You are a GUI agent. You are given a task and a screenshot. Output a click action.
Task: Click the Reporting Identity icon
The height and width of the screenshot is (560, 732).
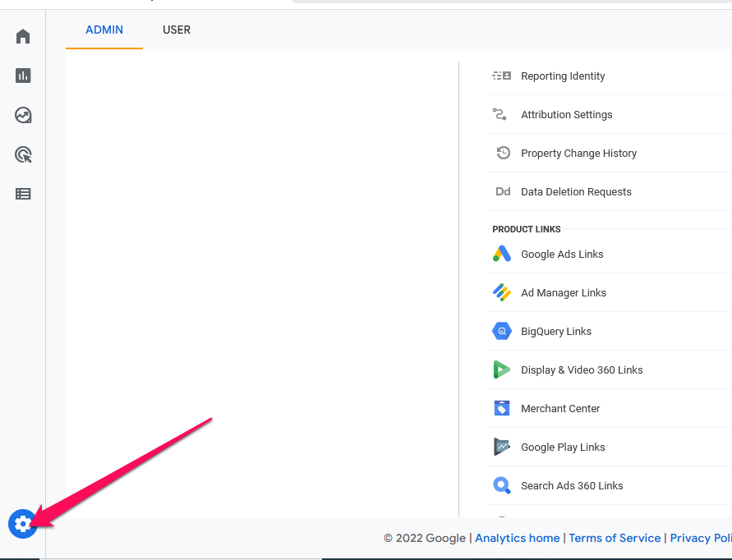tap(502, 76)
